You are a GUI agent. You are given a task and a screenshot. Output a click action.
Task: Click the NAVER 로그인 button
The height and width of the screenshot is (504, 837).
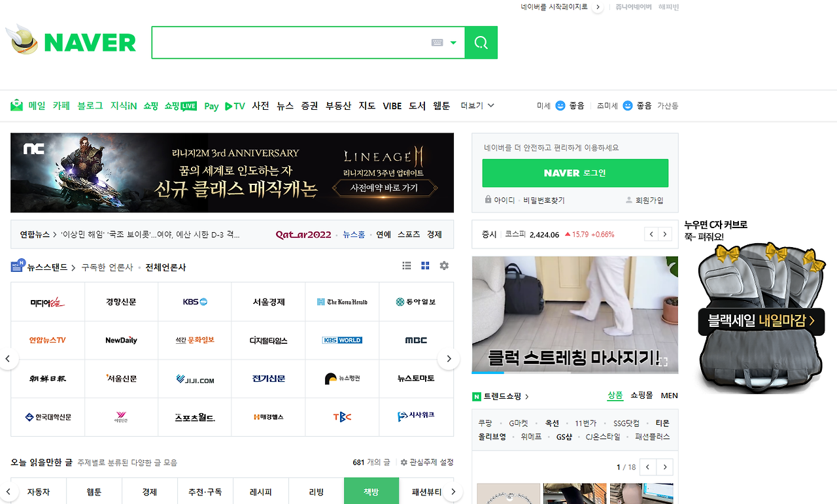click(x=575, y=173)
